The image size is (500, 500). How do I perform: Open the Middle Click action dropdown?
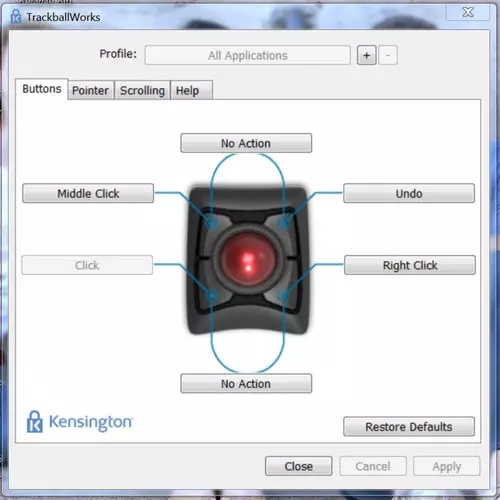tap(88, 193)
